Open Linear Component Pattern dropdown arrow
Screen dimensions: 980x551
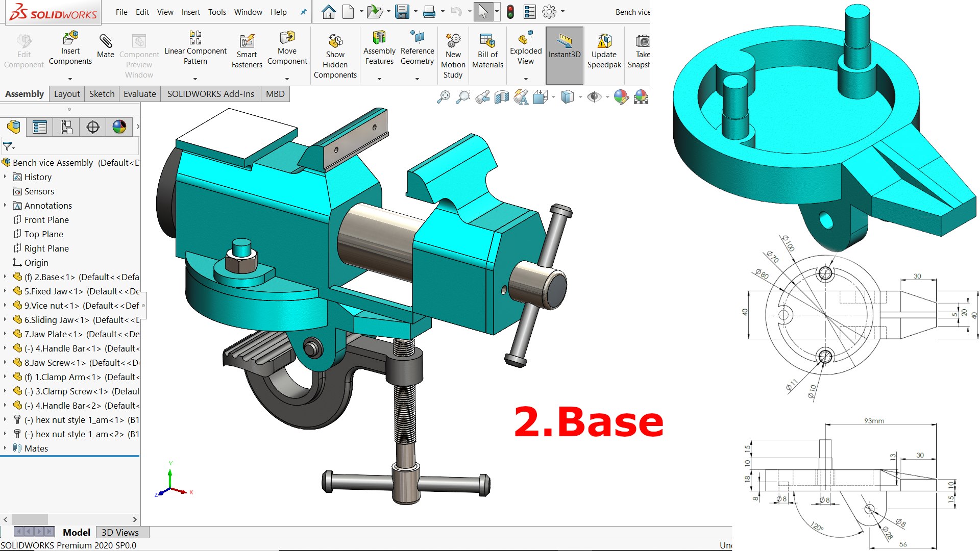pyautogui.click(x=195, y=79)
